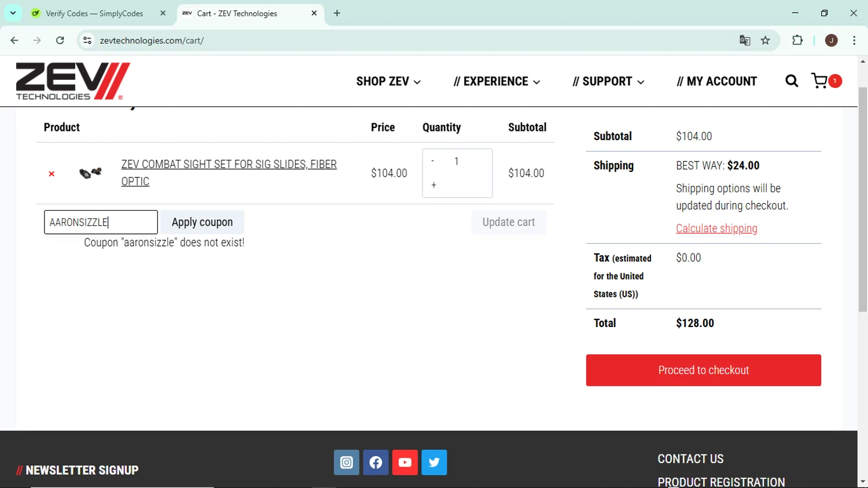Click the page vertical scrollbar thumb
The height and width of the screenshot is (488, 868).
tap(863, 200)
